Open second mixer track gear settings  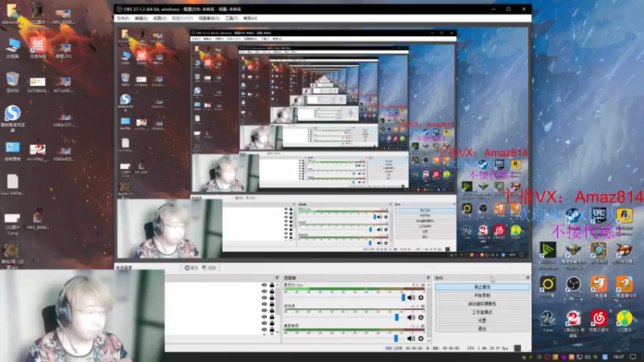[420, 317]
